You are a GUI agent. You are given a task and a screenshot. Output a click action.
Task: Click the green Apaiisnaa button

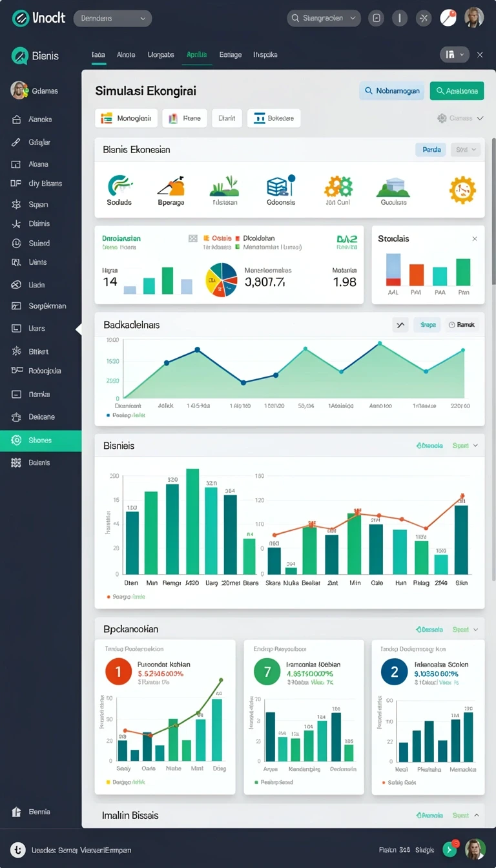457,91
